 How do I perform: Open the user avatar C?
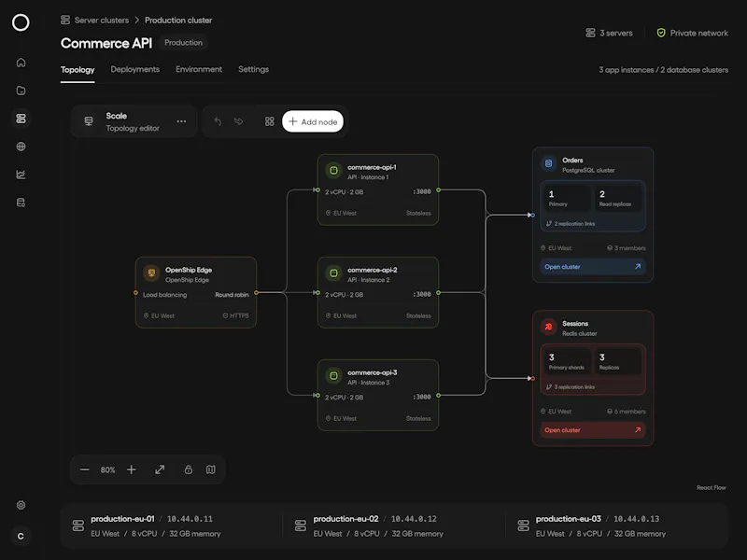(21, 536)
